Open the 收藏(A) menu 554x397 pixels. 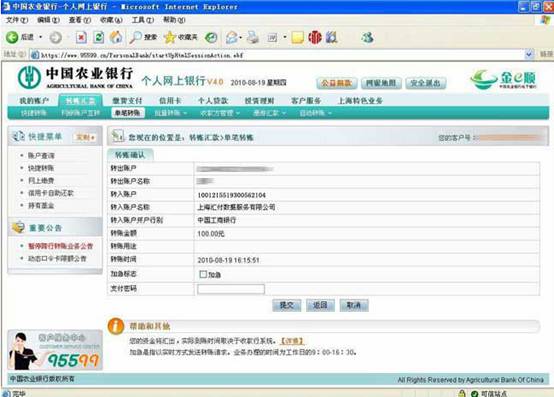point(111,20)
